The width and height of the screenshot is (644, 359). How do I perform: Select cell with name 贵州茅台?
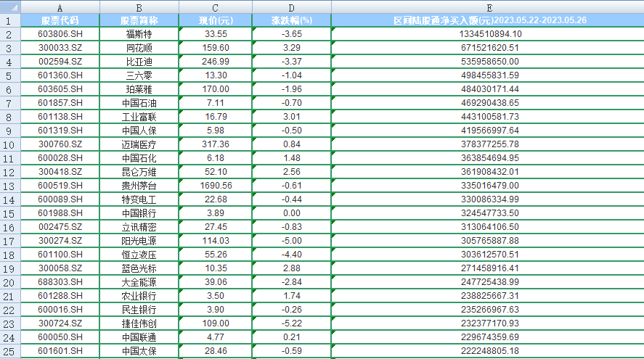point(139,186)
